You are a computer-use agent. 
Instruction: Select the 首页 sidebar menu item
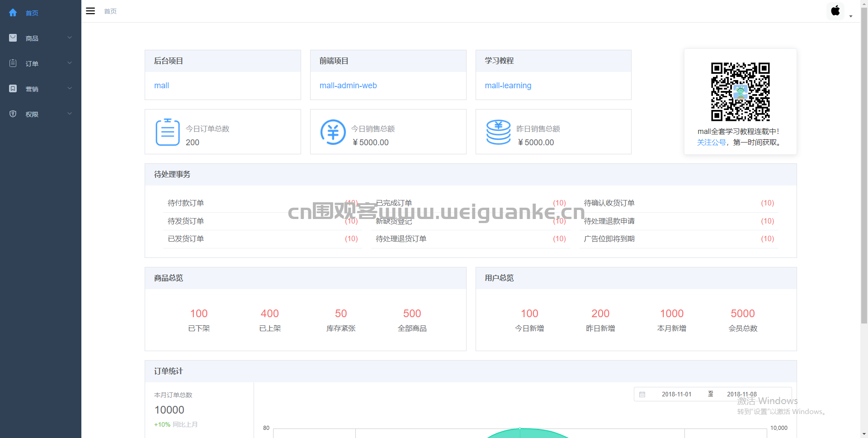(41, 13)
